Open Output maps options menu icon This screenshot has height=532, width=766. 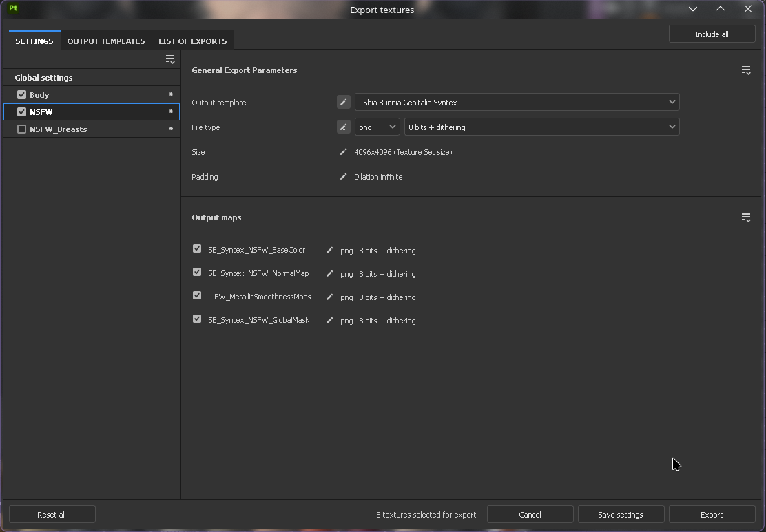coord(745,217)
